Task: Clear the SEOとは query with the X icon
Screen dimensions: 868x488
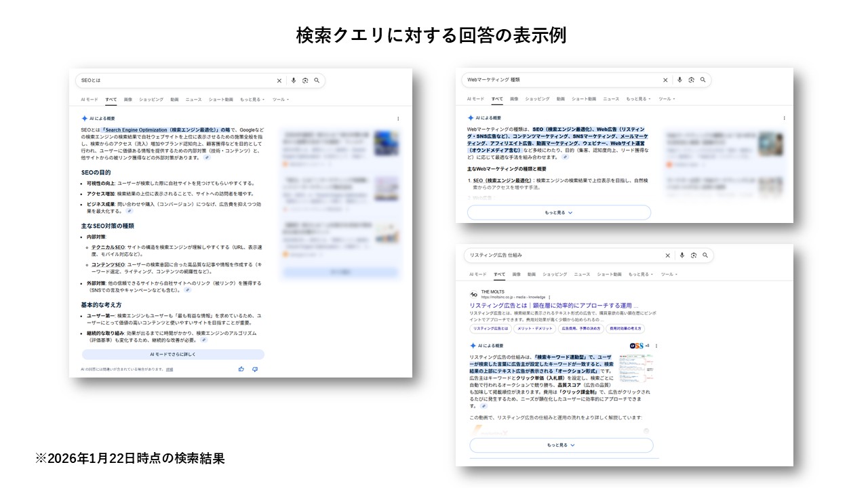Action: [278, 80]
